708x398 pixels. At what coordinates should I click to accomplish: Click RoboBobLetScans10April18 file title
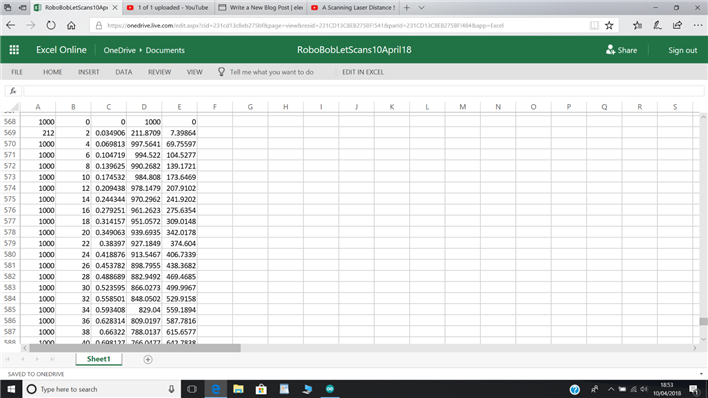coord(354,50)
